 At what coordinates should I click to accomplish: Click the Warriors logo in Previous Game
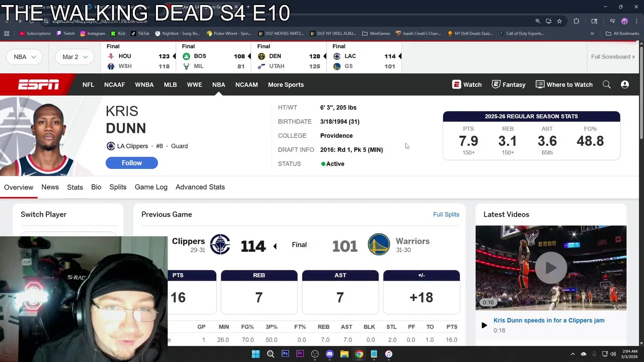point(379,245)
